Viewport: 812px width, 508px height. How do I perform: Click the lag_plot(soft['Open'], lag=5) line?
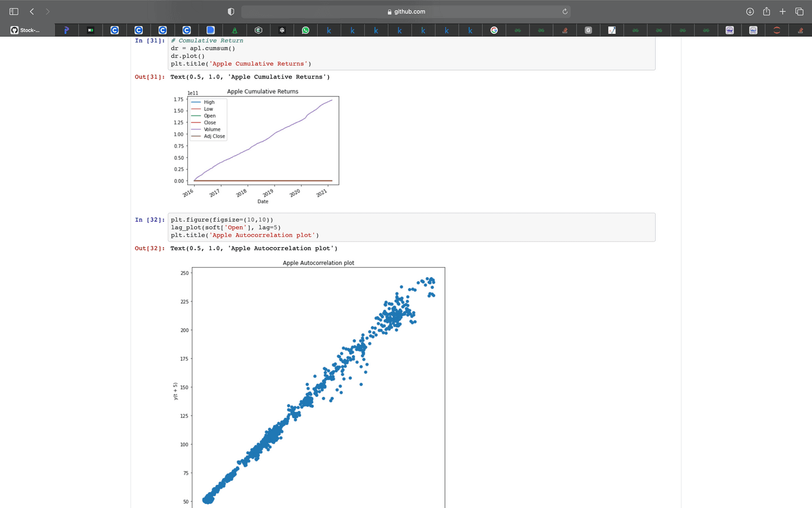pyautogui.click(x=226, y=227)
